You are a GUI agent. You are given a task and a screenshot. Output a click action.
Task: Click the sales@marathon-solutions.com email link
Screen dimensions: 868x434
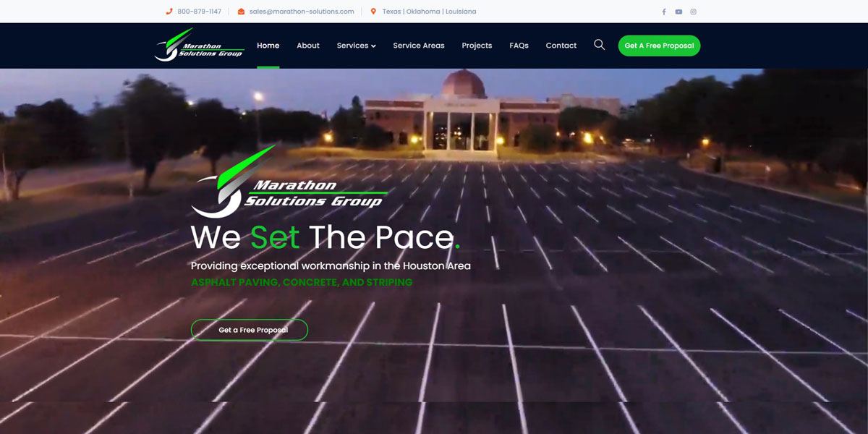pos(302,12)
